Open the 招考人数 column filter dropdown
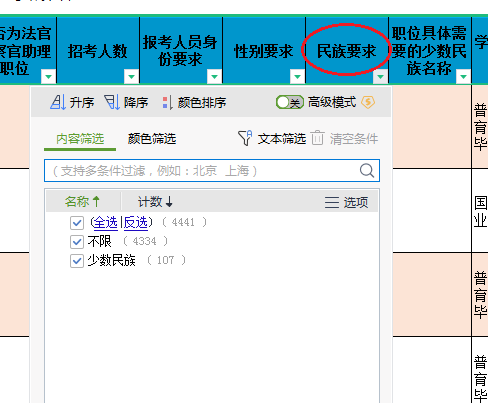The width and height of the screenshot is (488, 403). click(x=131, y=77)
